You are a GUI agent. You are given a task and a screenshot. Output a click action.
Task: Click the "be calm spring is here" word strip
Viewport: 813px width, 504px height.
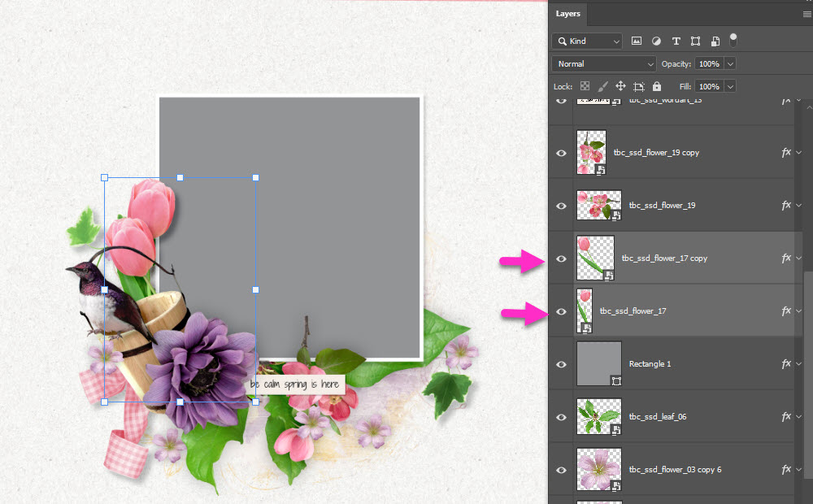pyautogui.click(x=294, y=385)
